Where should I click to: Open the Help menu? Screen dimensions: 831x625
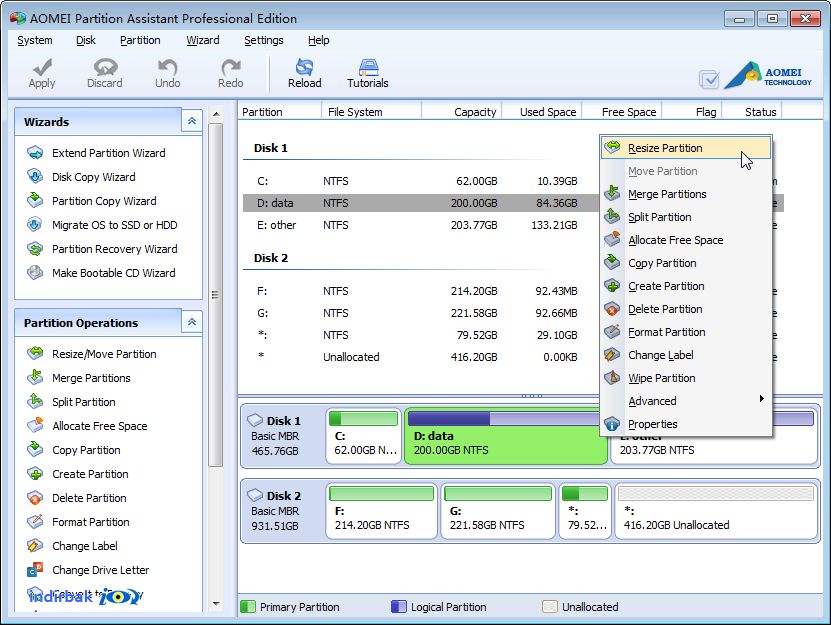click(x=319, y=40)
